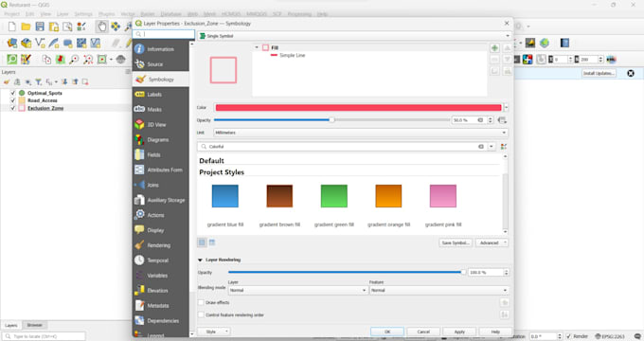
Task: Click data-defined override icon next to opacity
Action: tap(502, 120)
